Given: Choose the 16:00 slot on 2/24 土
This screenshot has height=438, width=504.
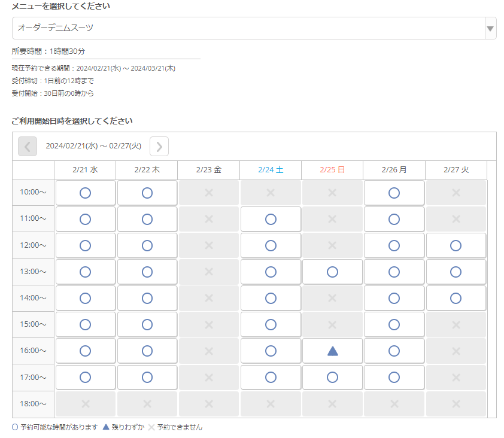Looking at the screenshot, I should 271,351.
